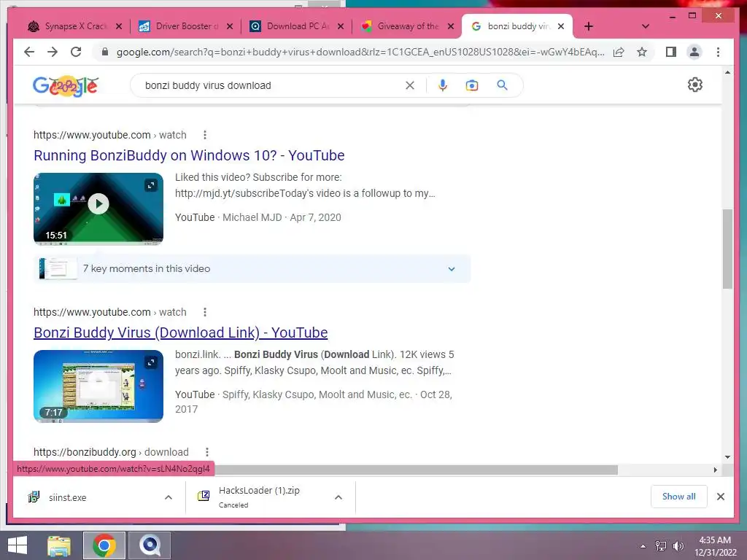Open Running BonziBuddy on Windows 10 link

click(189, 155)
